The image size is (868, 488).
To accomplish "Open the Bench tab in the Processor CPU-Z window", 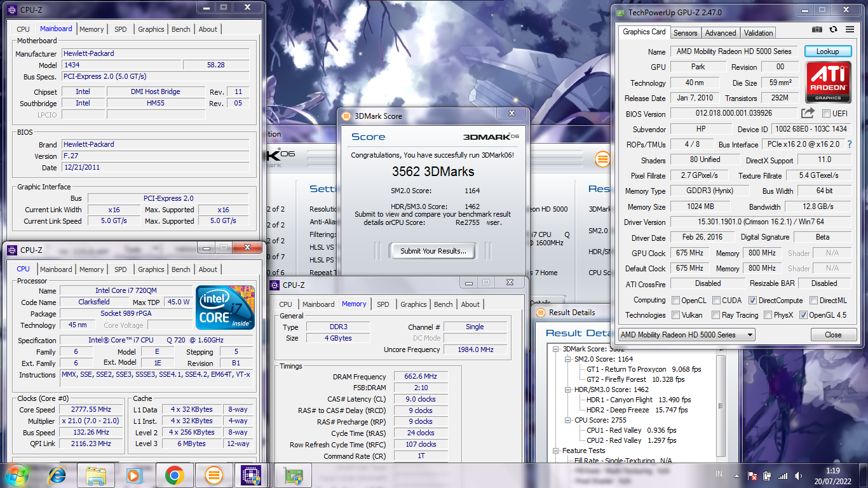I will (180, 269).
